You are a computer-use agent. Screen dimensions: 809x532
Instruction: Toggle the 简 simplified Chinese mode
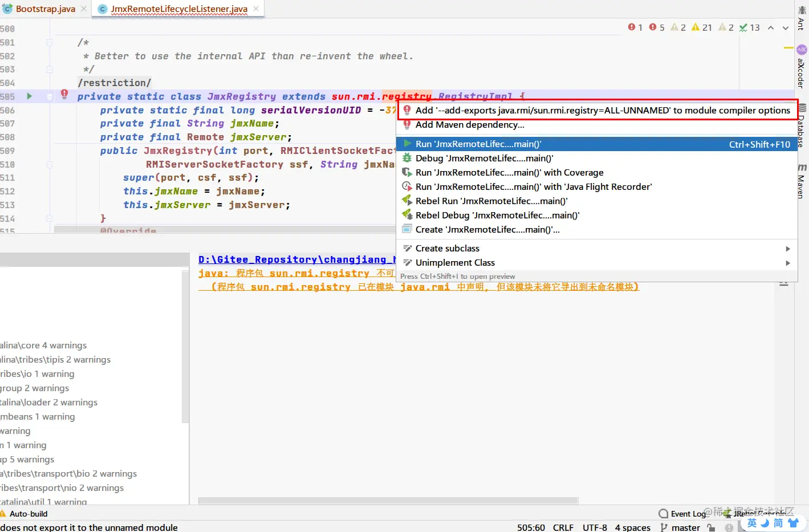[x=778, y=523]
